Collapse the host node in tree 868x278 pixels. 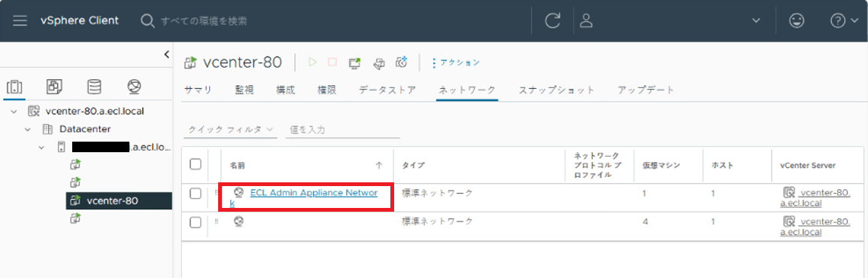[41, 147]
